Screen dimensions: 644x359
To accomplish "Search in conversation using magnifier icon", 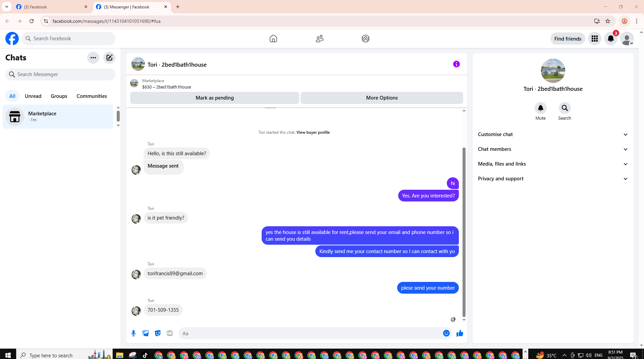I will 565,108.
